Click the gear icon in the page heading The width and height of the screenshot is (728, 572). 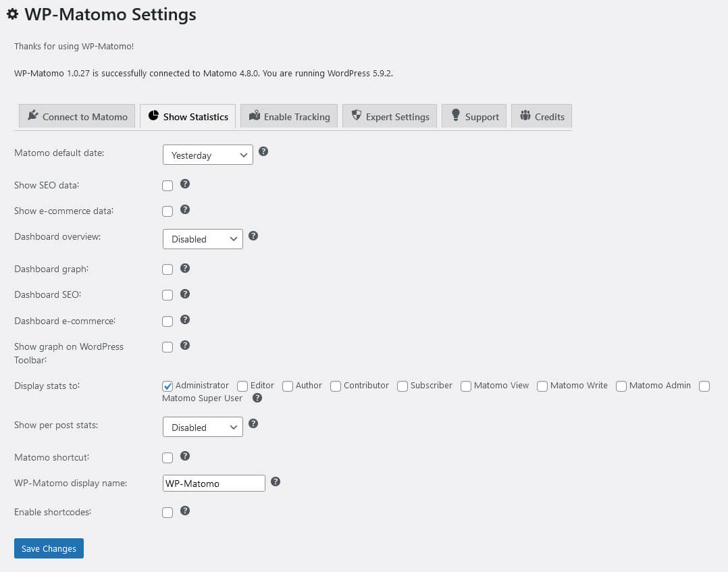click(12, 14)
